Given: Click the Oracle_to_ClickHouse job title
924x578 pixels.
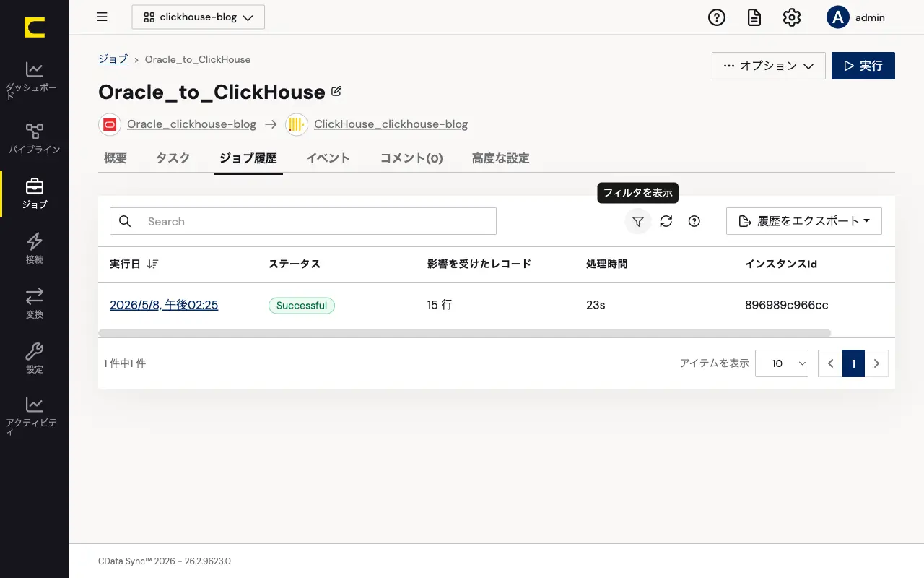Looking at the screenshot, I should tap(212, 92).
